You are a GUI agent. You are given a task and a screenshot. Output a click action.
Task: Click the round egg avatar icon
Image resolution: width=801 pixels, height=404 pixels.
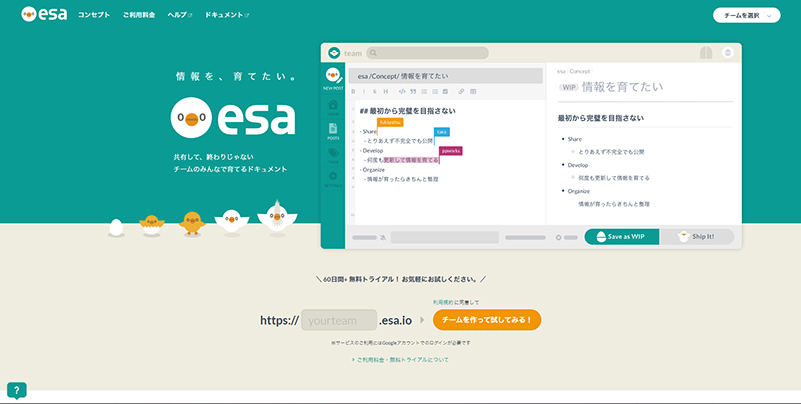(728, 53)
